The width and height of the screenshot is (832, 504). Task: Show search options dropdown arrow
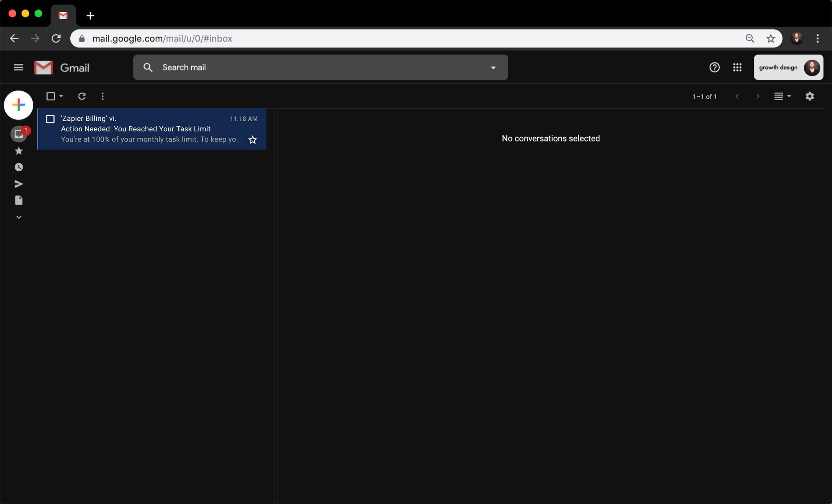pos(493,67)
